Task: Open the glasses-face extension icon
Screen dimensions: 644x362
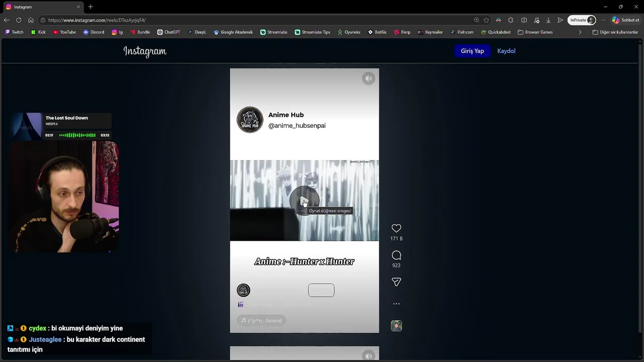Action: (x=498, y=20)
